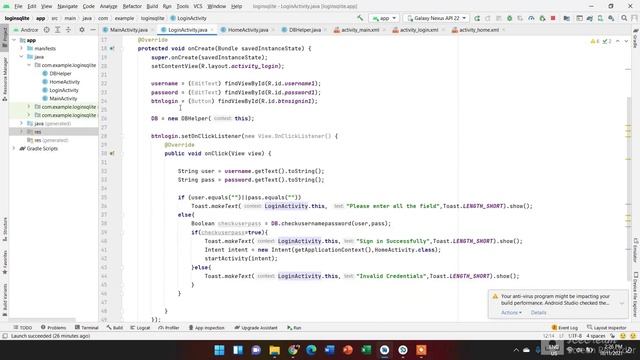The height and width of the screenshot is (360, 640).
Task: Expand Gradle Scripts node
Action: point(14,148)
